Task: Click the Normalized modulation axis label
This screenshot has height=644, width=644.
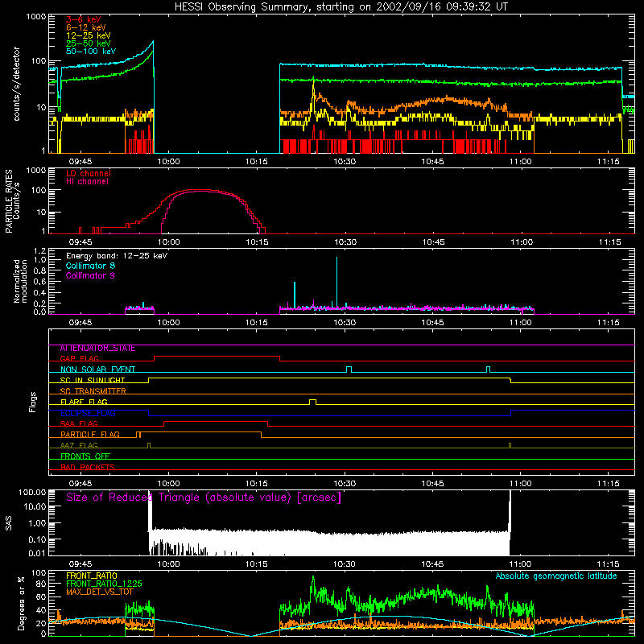Action: [x=20, y=281]
